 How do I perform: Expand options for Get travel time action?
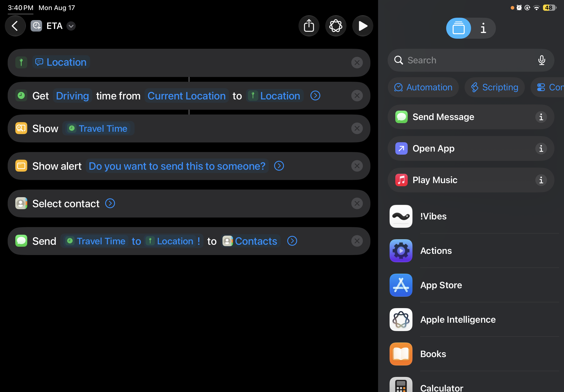pos(315,96)
